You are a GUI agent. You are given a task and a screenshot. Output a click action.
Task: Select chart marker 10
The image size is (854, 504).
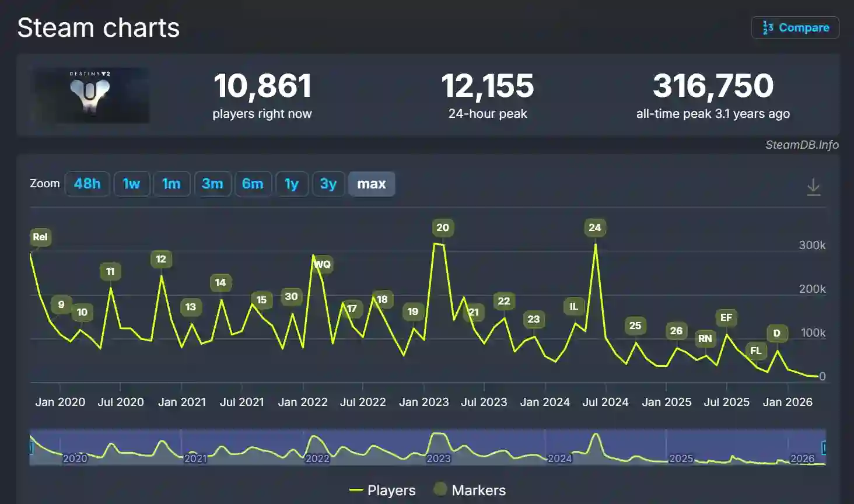pos(82,312)
